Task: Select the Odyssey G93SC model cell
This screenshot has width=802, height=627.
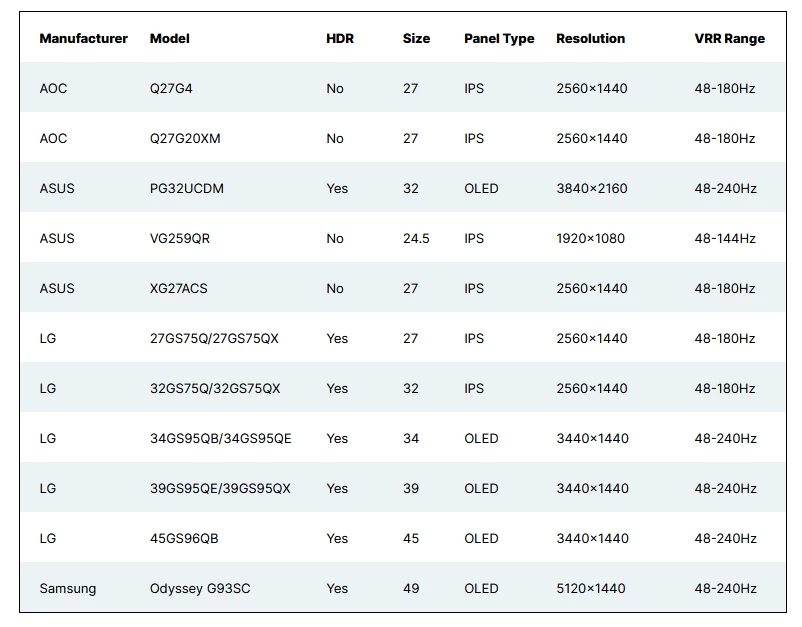Action: (200, 589)
